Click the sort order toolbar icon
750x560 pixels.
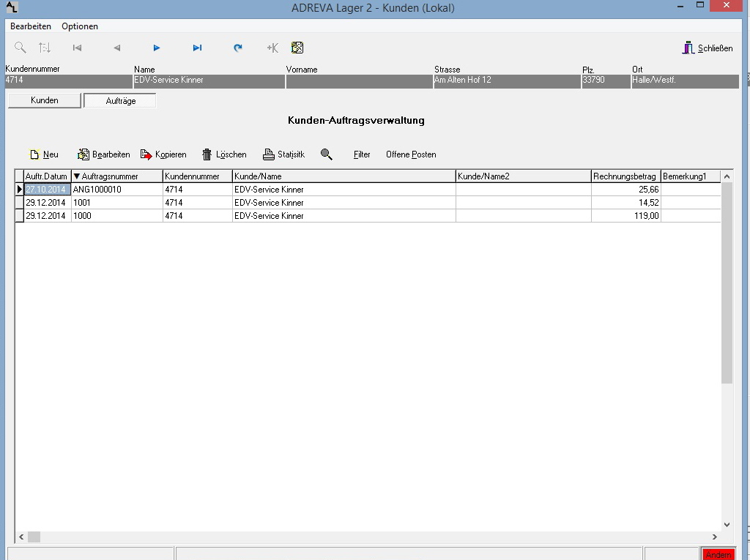coord(45,48)
